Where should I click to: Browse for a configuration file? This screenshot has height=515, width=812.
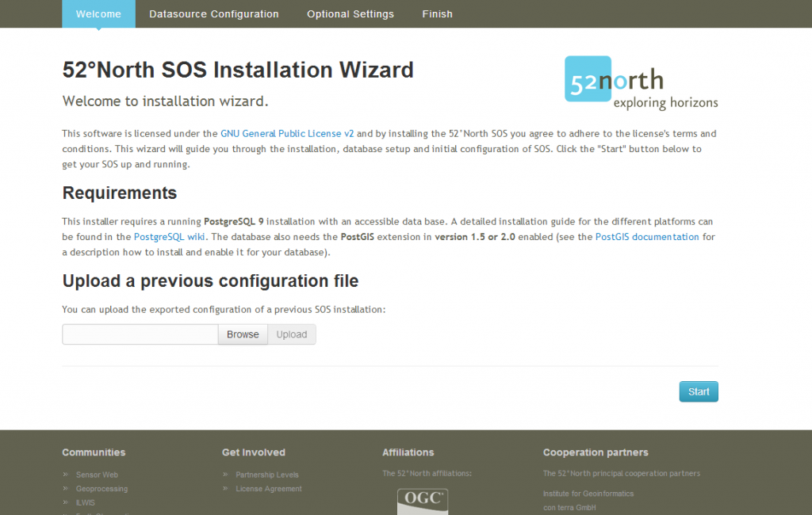pyautogui.click(x=243, y=334)
